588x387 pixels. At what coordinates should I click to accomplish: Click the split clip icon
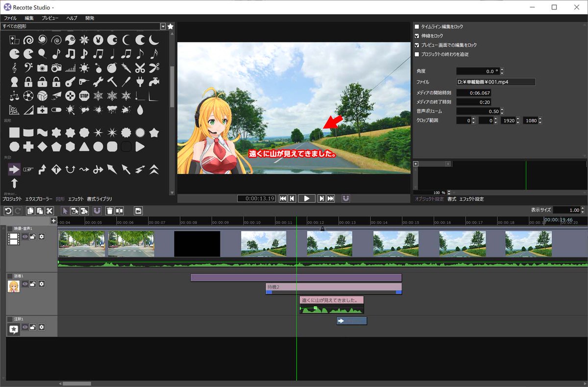(x=119, y=211)
